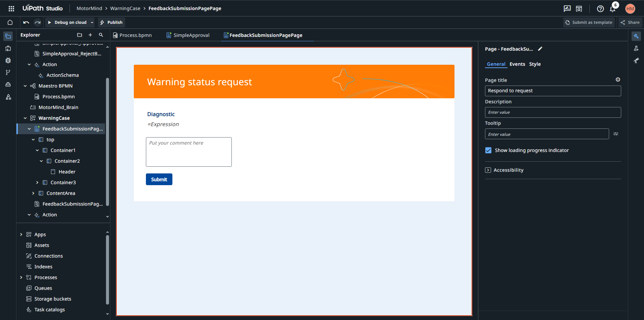Viewport: 644px width, 320px height.
Task: Click the Tooltip input field
Action: click(547, 134)
